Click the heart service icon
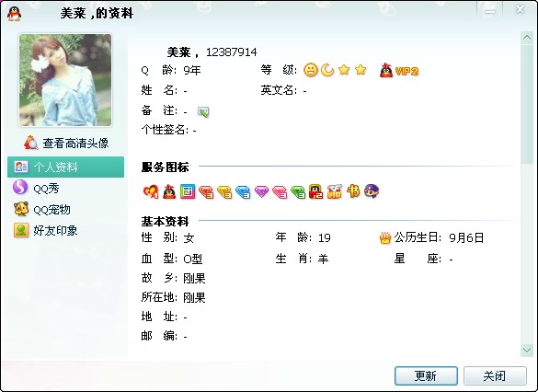 [x=151, y=191]
